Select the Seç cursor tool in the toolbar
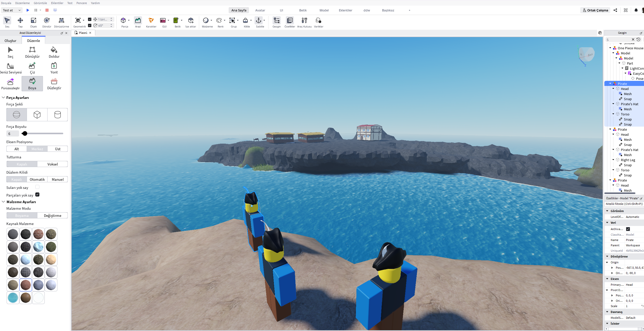This screenshot has width=644, height=331. click(7, 22)
